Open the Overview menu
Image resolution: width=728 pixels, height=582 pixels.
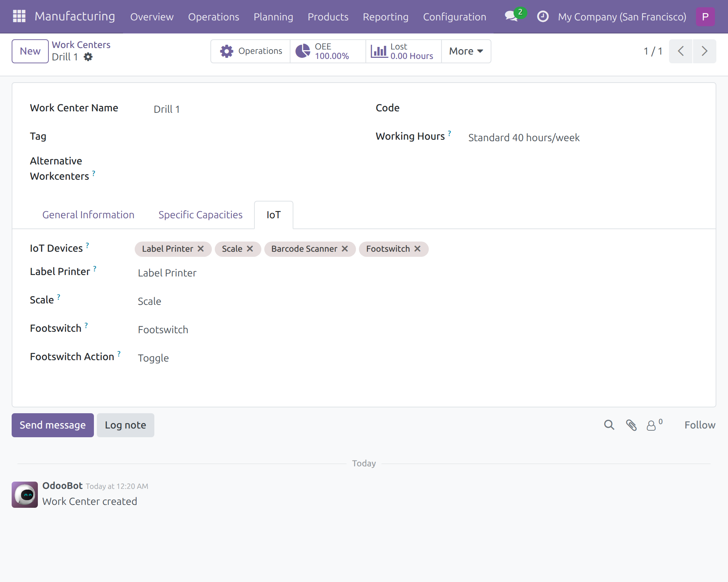coord(152,17)
